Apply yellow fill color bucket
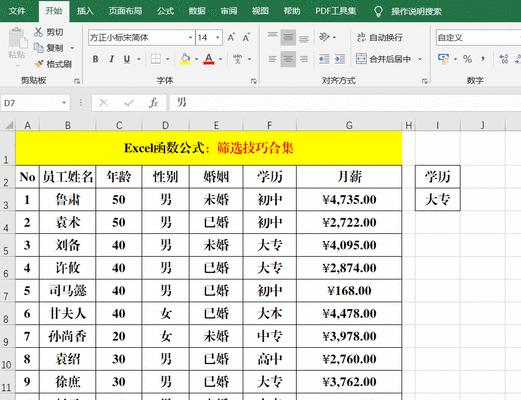The height and width of the screenshot is (400, 521). point(185,59)
